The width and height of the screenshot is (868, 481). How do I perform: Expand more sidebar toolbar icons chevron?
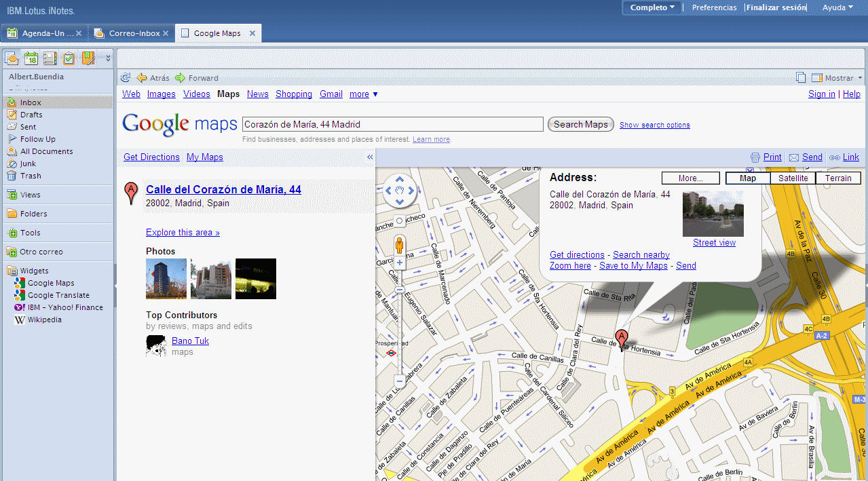[x=107, y=58]
